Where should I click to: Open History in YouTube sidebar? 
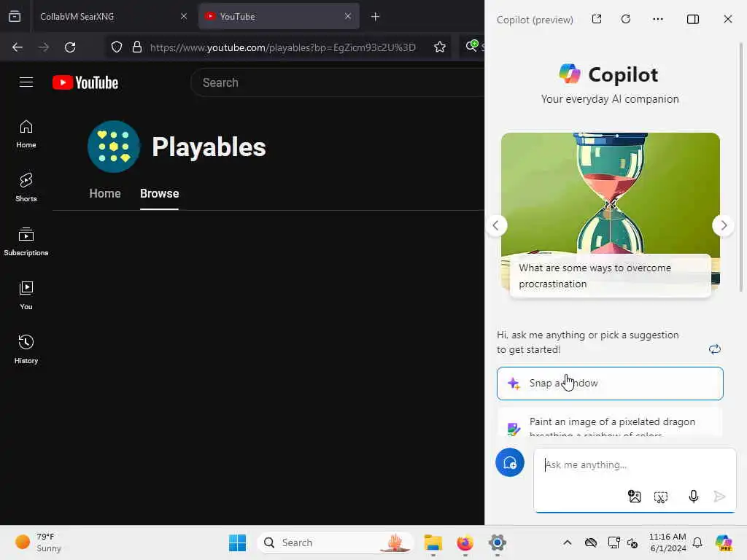point(26,349)
